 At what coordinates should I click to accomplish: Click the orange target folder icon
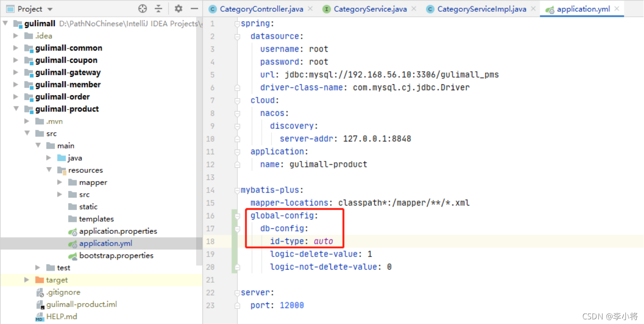coord(40,280)
